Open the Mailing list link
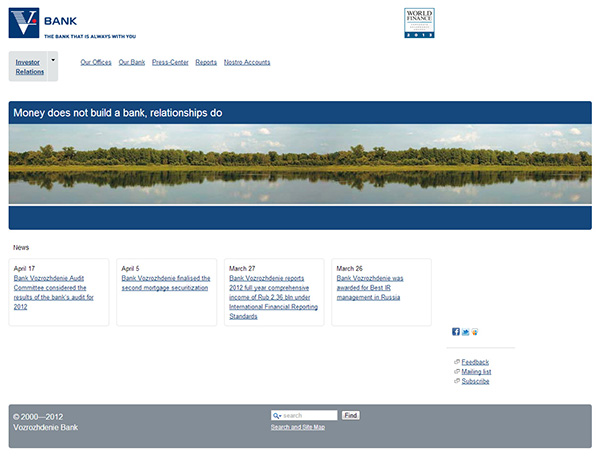Screen dimensions: 600x462 coord(476,371)
